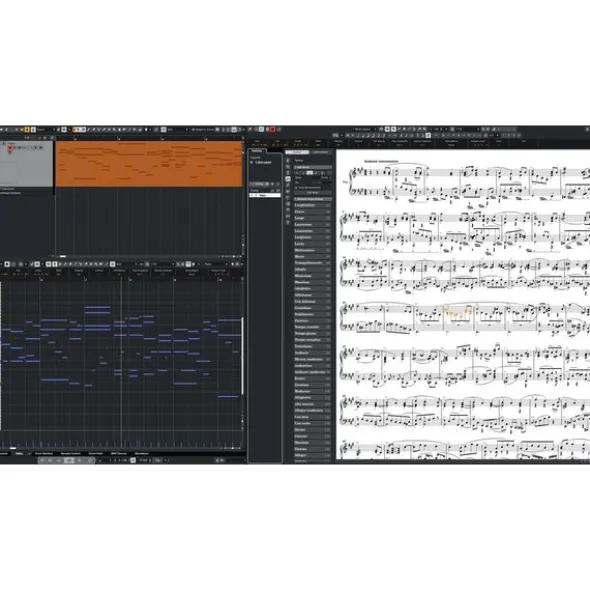This screenshot has height=591, width=590.
Task: Click the Key Editor quantize icon beside 1/16
Action: 147,264
